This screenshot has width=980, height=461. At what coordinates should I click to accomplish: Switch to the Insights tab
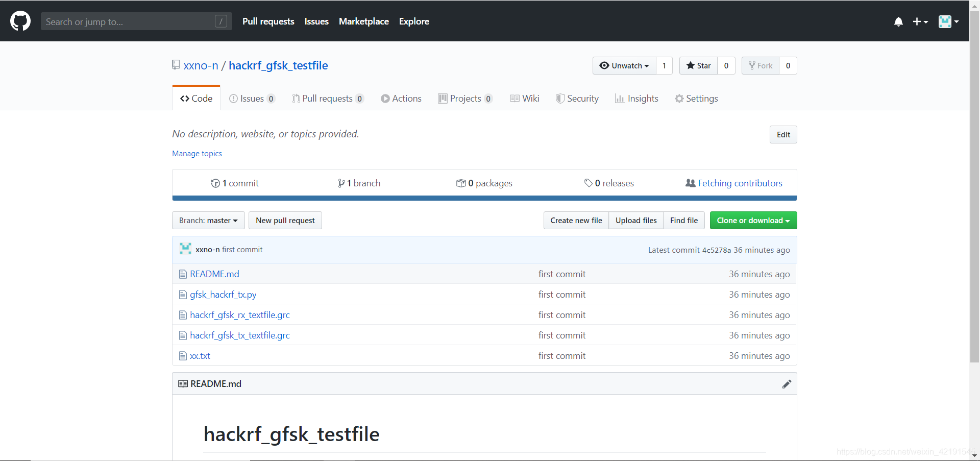[636, 99]
